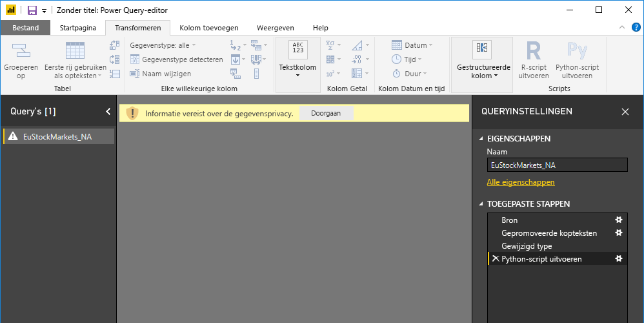Viewport: 644px width, 323px height.
Task: Open settings gear for Bron step
Action: [x=619, y=220]
